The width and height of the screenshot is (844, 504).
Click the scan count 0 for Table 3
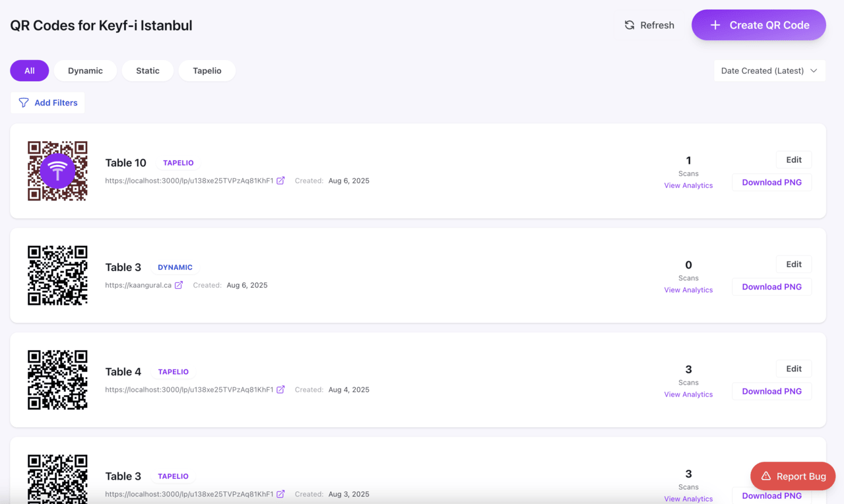(688, 265)
